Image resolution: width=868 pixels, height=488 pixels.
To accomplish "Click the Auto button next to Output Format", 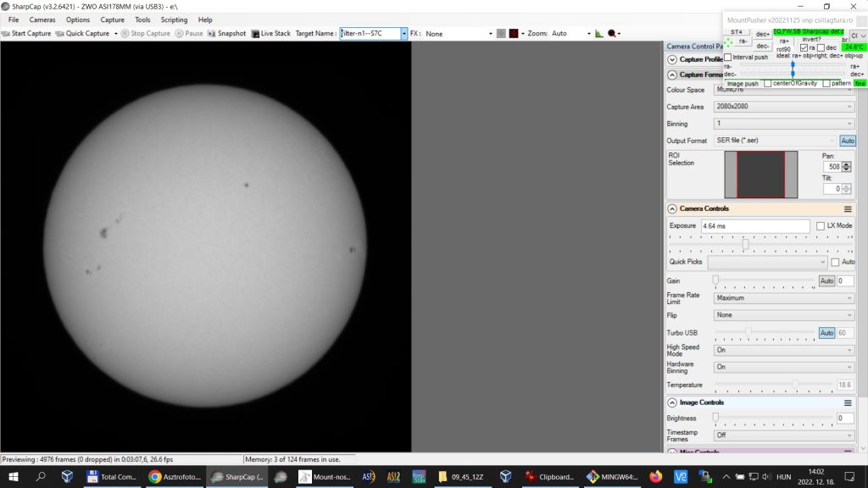I will 848,141.
